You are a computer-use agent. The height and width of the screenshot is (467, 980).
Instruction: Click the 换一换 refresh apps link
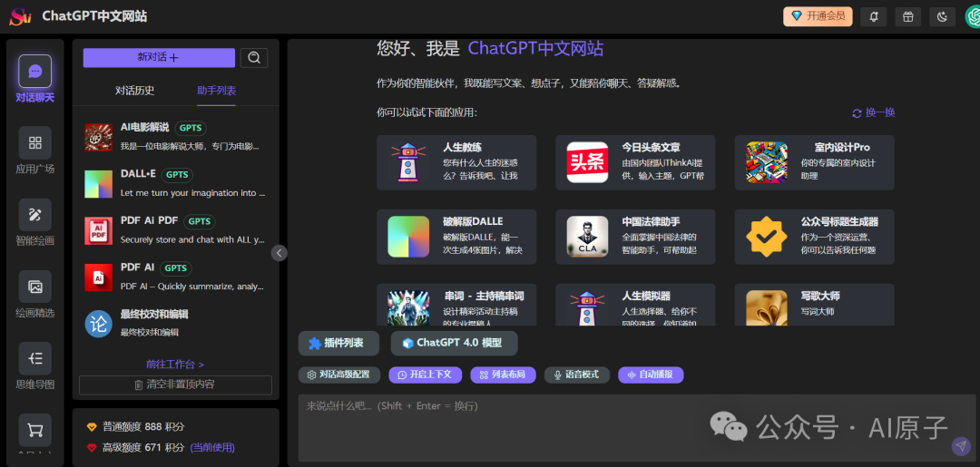(874, 113)
